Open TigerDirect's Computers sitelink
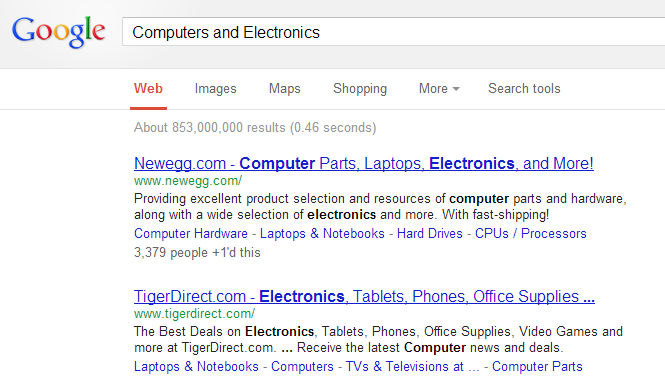Viewport: 665px width, 388px height. [x=302, y=366]
